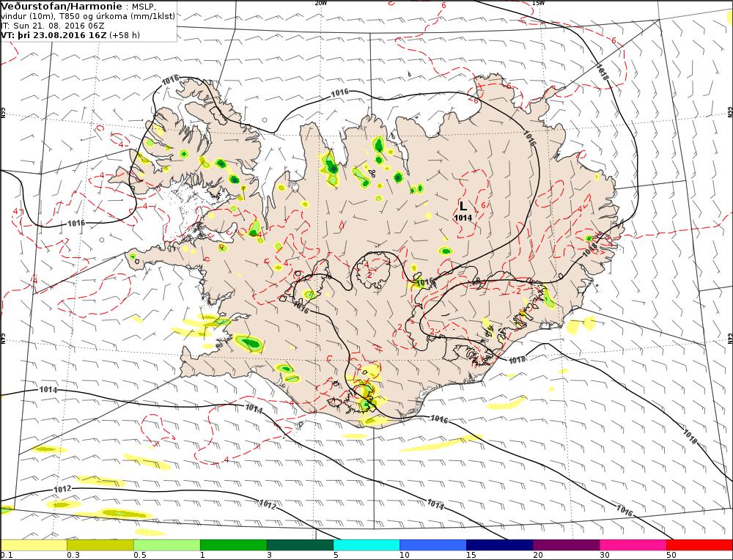The width and height of the screenshot is (733, 560).
Task: Pick the light green 0.5–1 legend swatch
Action: click(167, 545)
